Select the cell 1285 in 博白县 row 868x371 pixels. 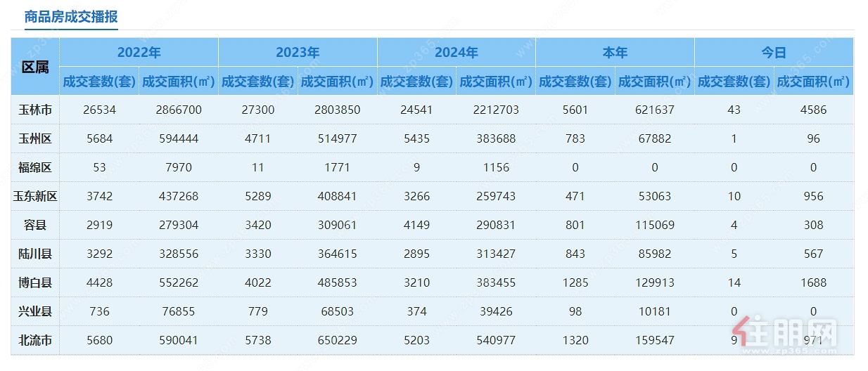(575, 282)
